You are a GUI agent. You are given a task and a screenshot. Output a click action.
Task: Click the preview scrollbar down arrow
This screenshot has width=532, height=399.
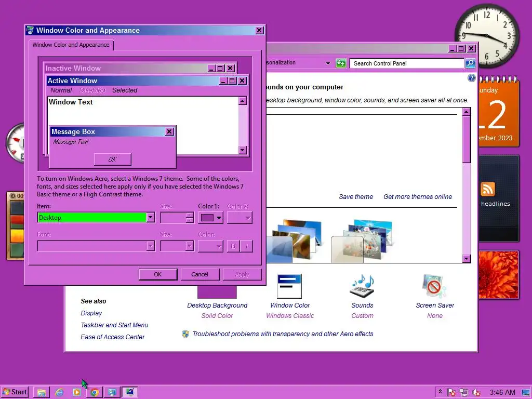pos(243,150)
